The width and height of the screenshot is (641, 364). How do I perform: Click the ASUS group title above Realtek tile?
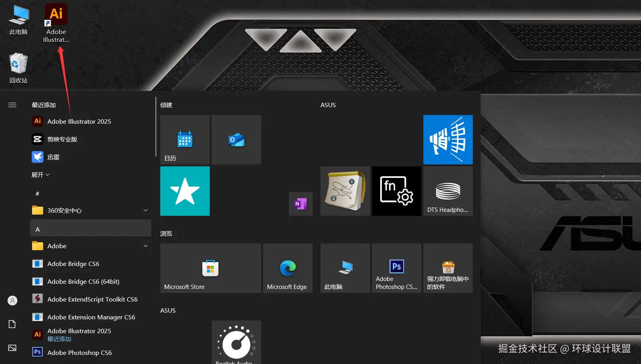168,311
